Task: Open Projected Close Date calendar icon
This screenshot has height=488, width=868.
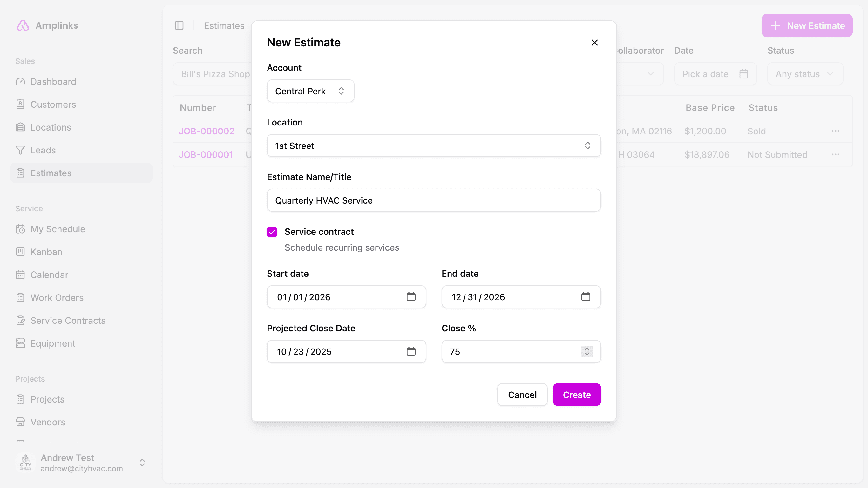Action: coord(411,351)
